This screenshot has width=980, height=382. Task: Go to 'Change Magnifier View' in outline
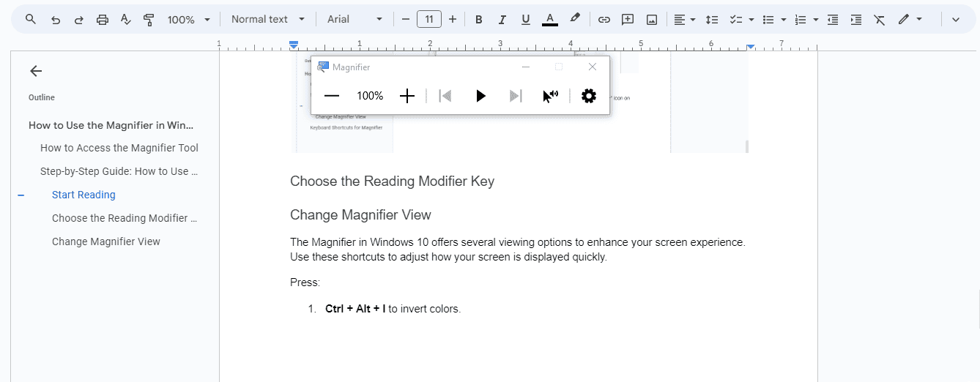[x=106, y=241]
